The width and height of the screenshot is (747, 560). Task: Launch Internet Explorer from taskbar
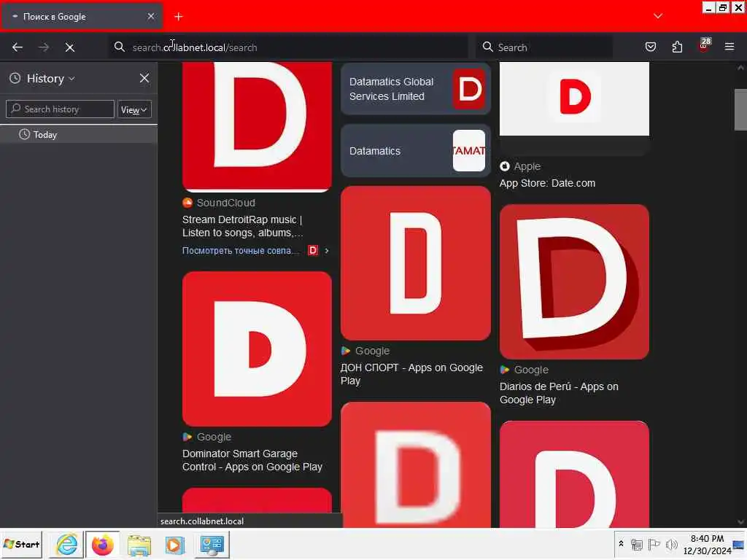point(66,544)
